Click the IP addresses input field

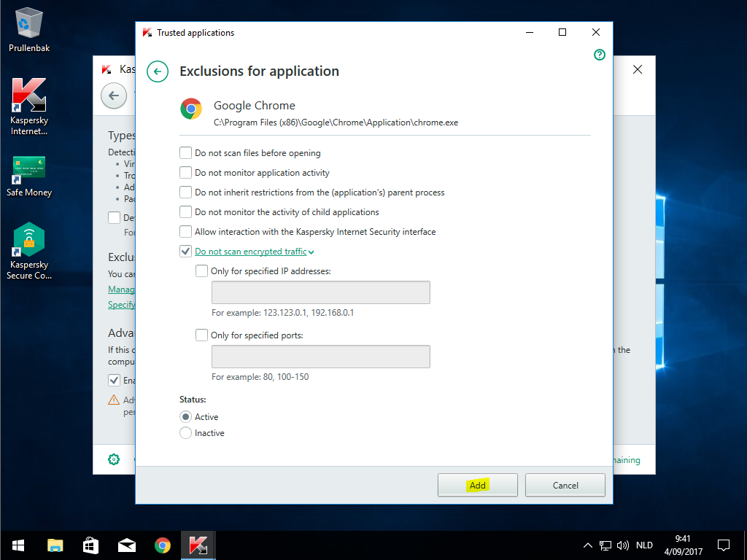point(321,292)
